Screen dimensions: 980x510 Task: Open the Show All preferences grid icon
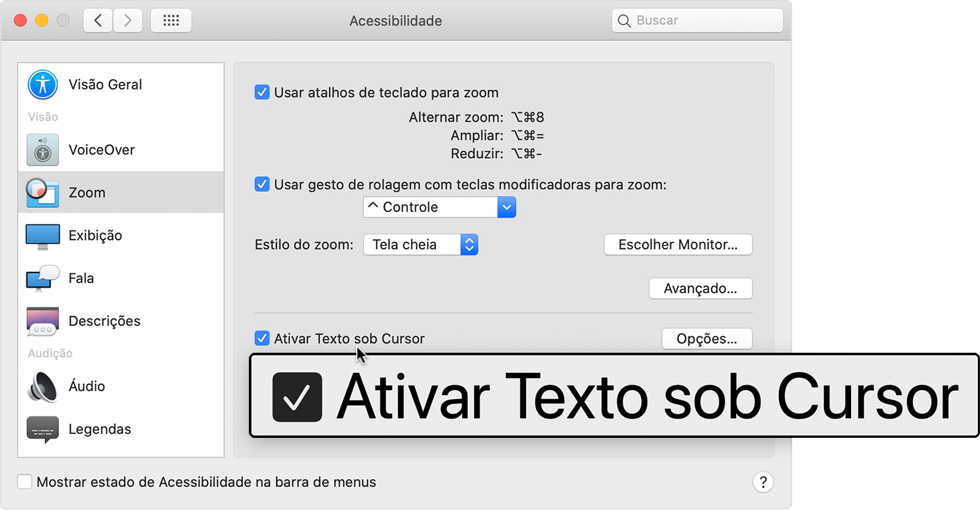coord(170,20)
